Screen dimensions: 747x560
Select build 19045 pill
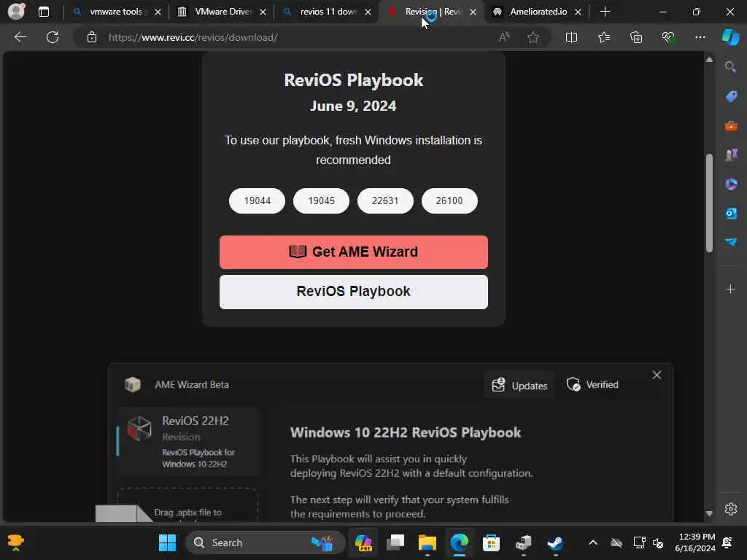[x=321, y=201]
